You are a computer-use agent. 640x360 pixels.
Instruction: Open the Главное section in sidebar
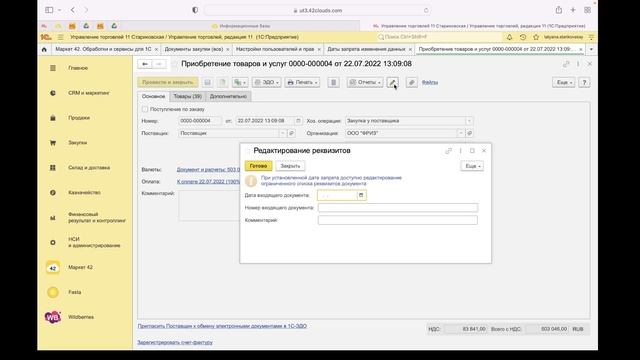78,68
